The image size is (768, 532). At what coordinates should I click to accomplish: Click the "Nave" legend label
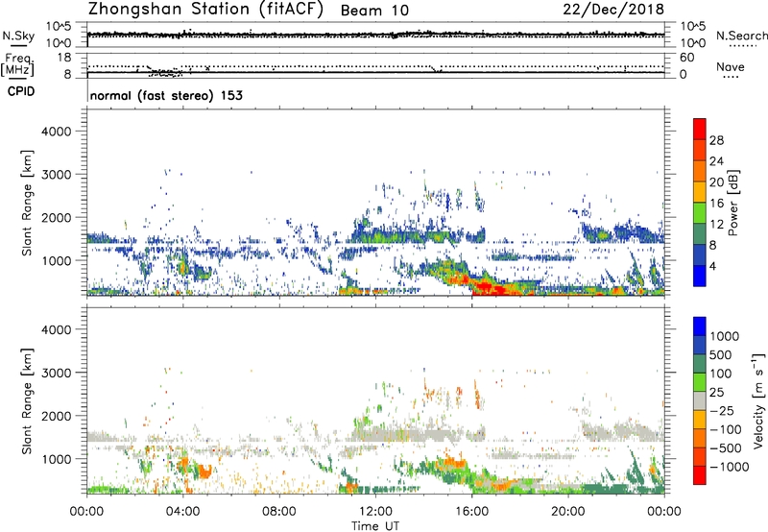pos(731,66)
